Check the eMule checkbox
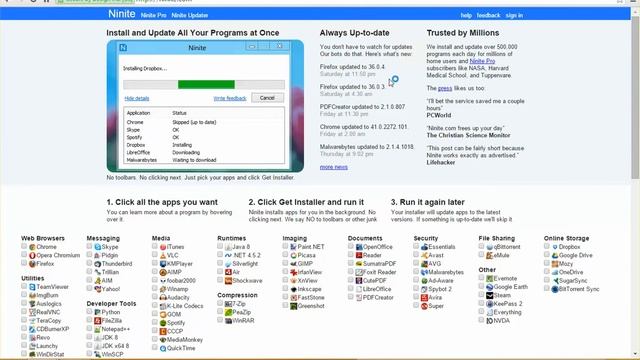 tap(481, 254)
